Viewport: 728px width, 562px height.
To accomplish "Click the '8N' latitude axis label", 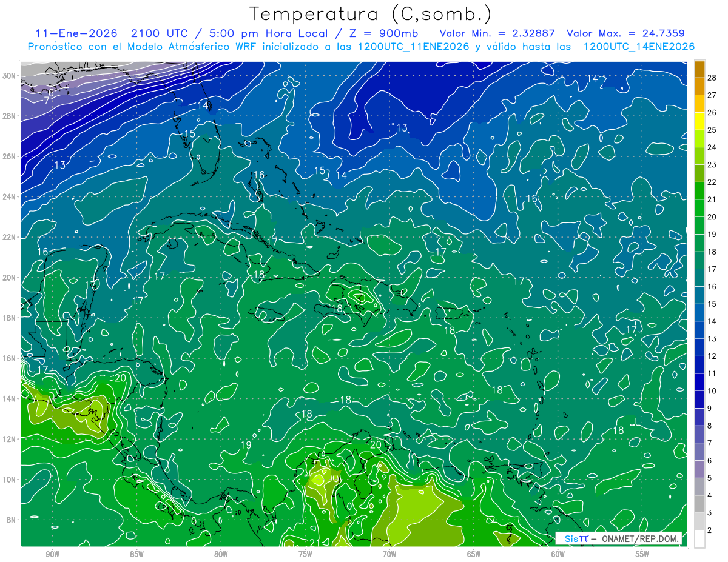I will [x=12, y=520].
